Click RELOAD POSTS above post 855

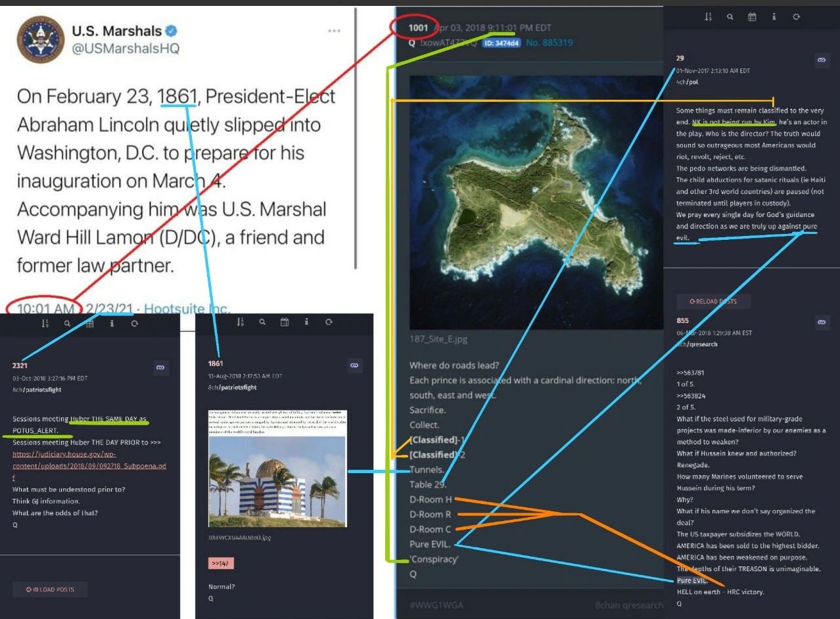point(713,302)
